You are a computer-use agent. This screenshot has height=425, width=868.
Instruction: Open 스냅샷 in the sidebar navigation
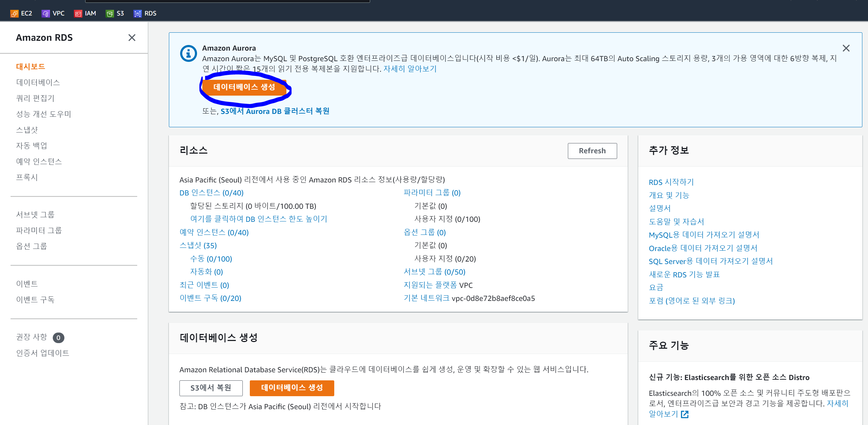click(27, 130)
